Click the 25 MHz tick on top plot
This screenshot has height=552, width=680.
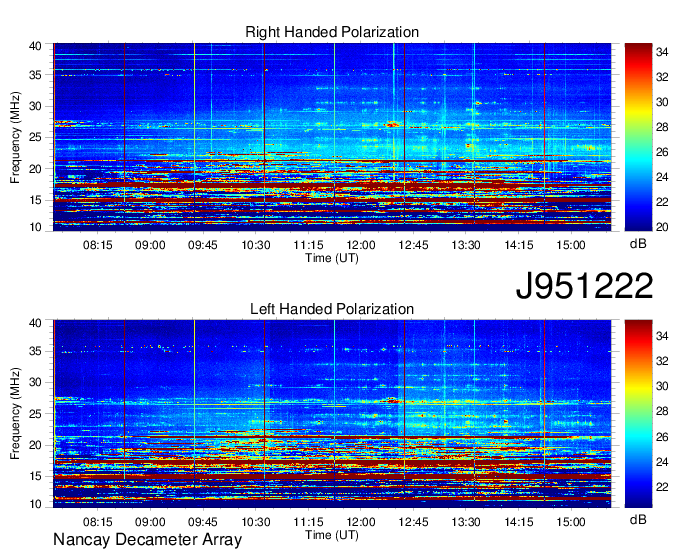(36, 137)
